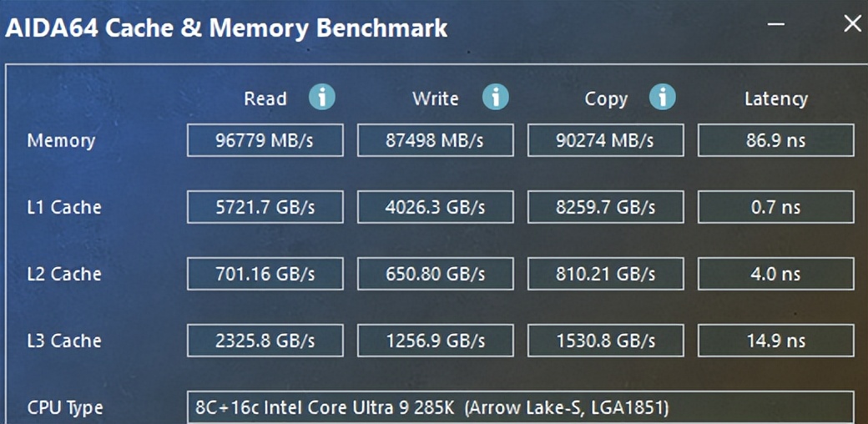Click the L1 Cache Copy result field
Screen dimensions: 868x424
[x=605, y=207]
